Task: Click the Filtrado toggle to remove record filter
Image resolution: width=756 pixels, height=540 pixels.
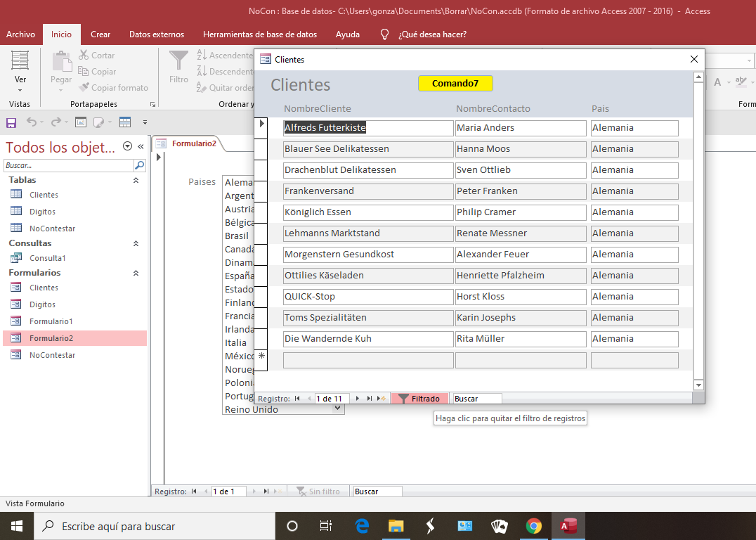Action: pyautogui.click(x=419, y=397)
